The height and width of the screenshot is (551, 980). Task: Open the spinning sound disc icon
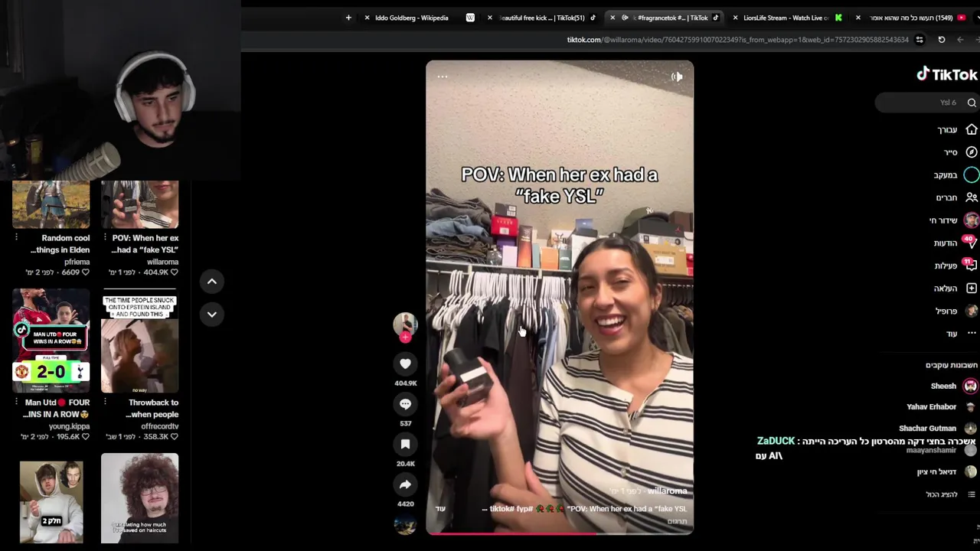pos(405,525)
